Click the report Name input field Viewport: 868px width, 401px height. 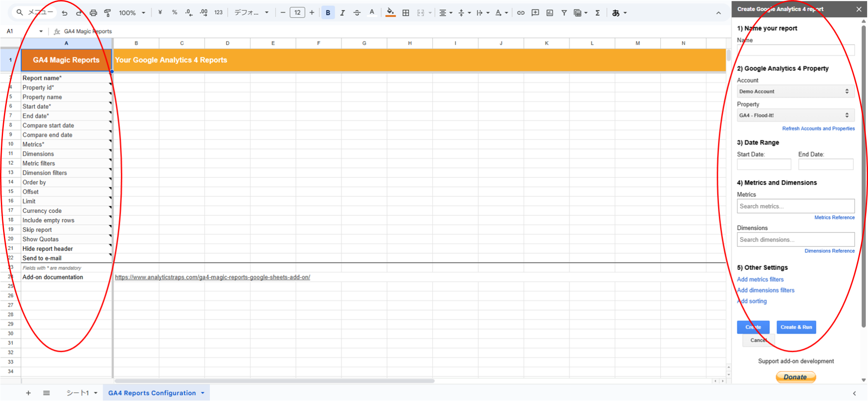[x=795, y=50]
